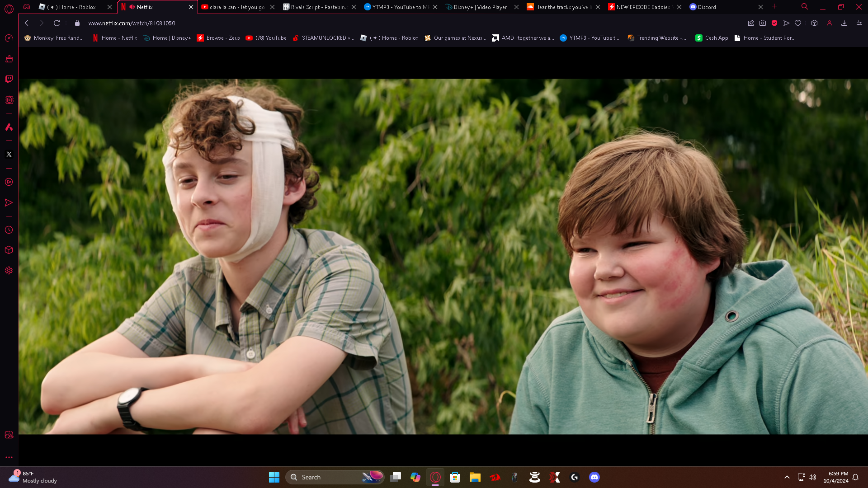Image resolution: width=868 pixels, height=488 pixels.
Task: Switch to the Disney+ Video Player tab
Action: pos(482,7)
